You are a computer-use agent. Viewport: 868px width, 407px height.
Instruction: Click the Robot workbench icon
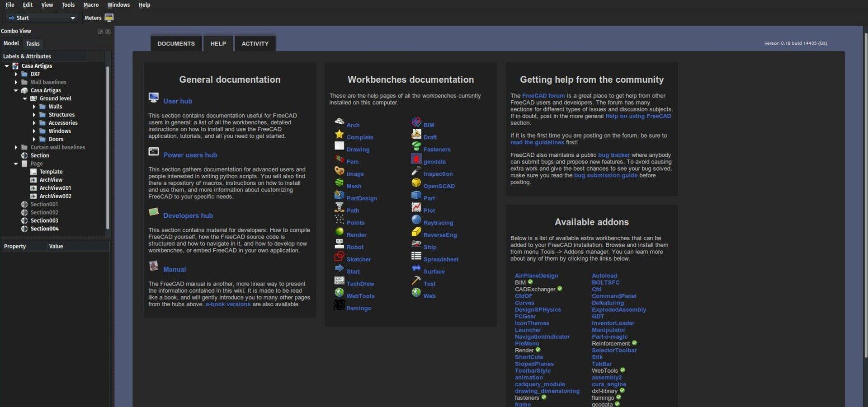point(339,244)
